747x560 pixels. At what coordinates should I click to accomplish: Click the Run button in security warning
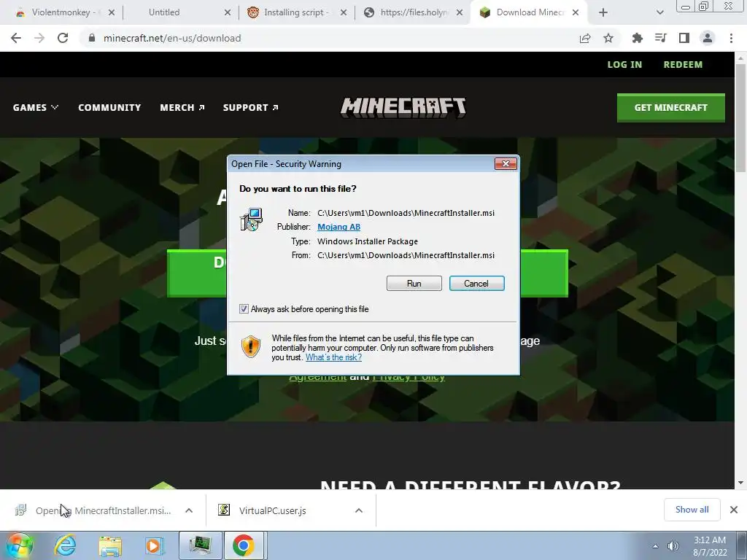pos(414,284)
